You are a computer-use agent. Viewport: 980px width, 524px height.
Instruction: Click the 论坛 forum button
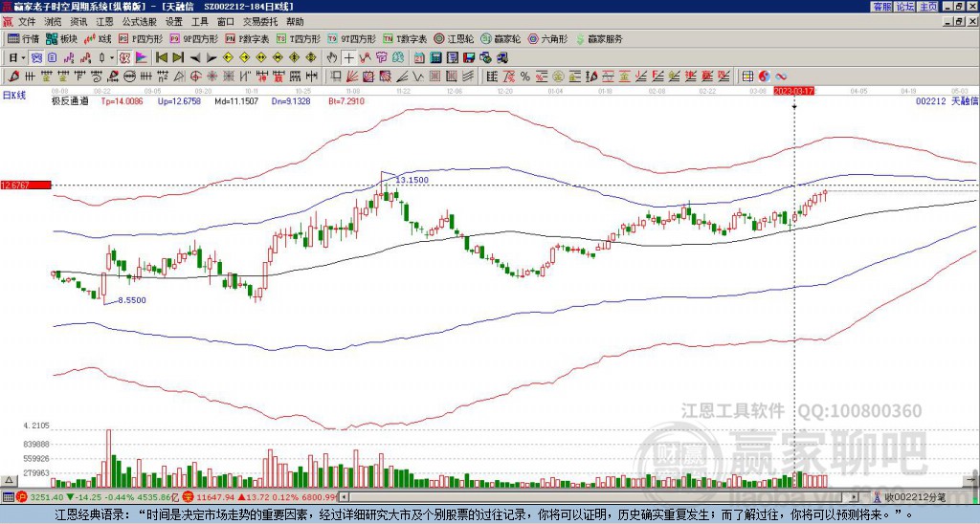point(904,7)
